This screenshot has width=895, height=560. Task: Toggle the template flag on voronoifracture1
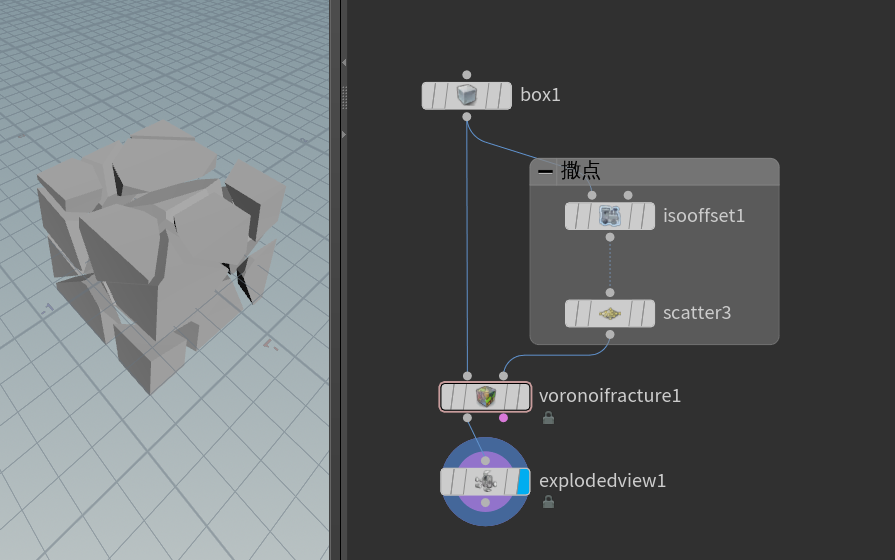(x=512, y=397)
